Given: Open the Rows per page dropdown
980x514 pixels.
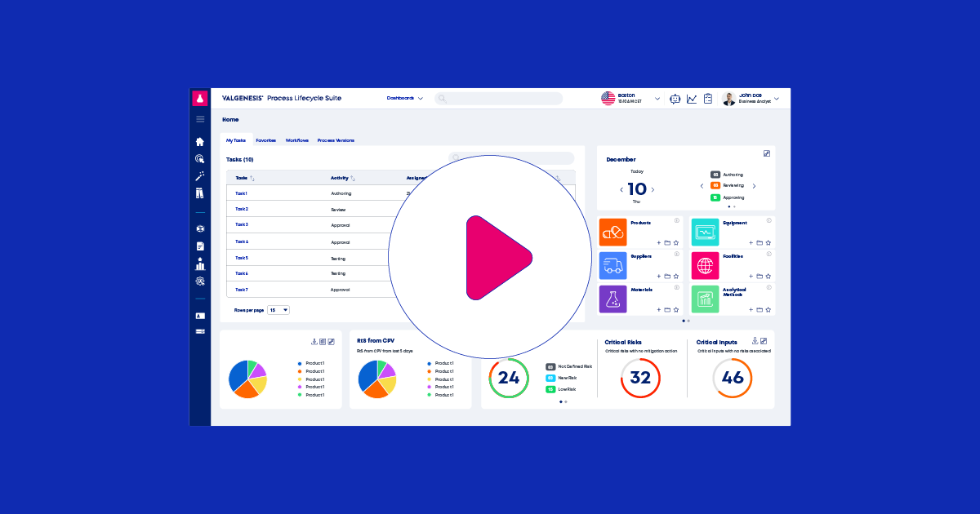Looking at the screenshot, I should point(278,310).
